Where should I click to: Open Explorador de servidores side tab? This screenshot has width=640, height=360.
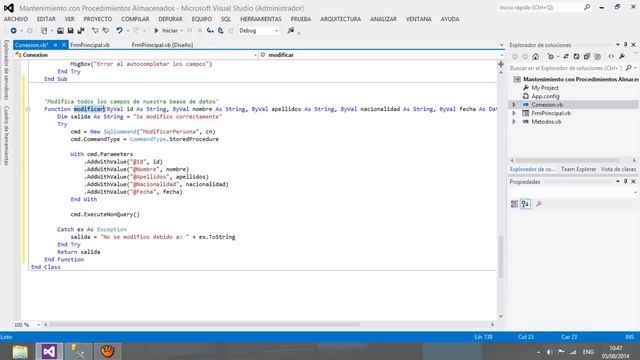[6, 70]
